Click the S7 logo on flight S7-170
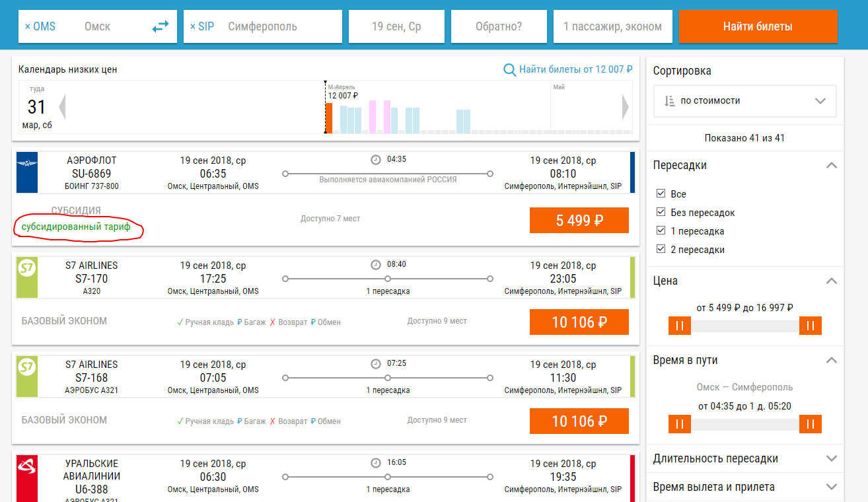Image resolution: width=868 pixels, height=502 pixels. (x=27, y=268)
